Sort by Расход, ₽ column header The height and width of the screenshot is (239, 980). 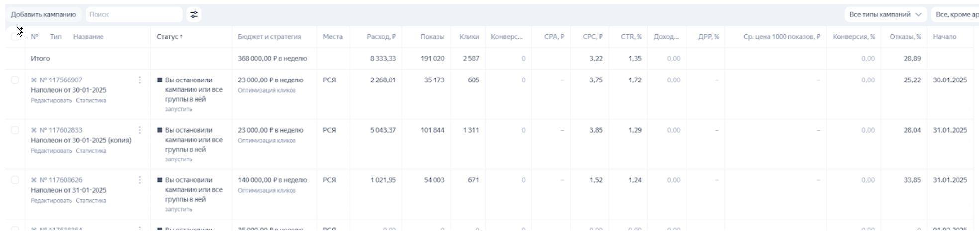(x=381, y=37)
